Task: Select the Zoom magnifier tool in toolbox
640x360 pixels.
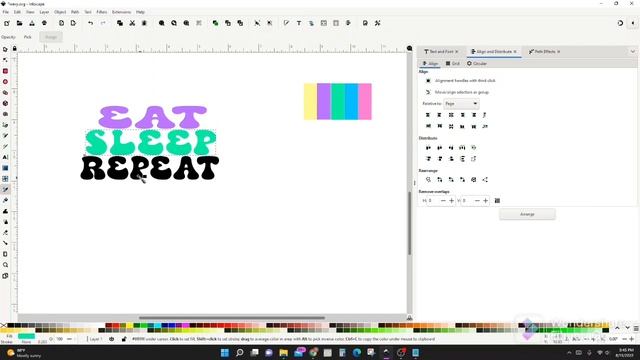Action: [5, 265]
